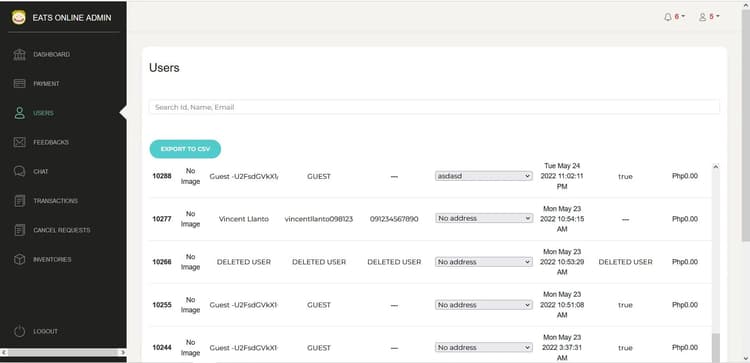Open the Transactions document icon
The width and height of the screenshot is (750, 363).
pos(20,201)
